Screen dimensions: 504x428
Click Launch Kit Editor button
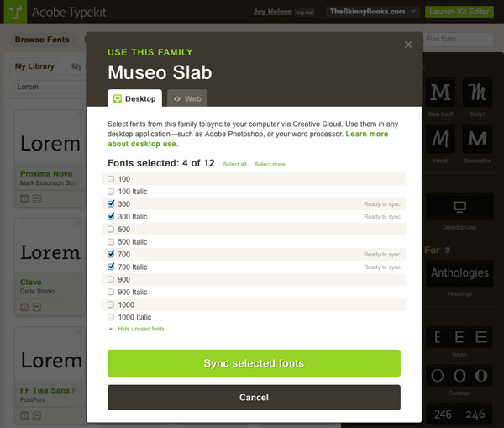click(x=459, y=12)
